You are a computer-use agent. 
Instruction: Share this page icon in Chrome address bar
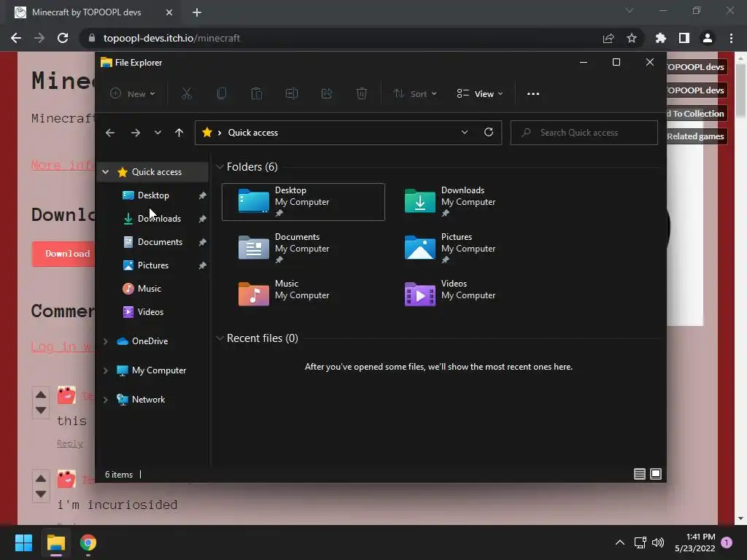pyautogui.click(x=608, y=38)
